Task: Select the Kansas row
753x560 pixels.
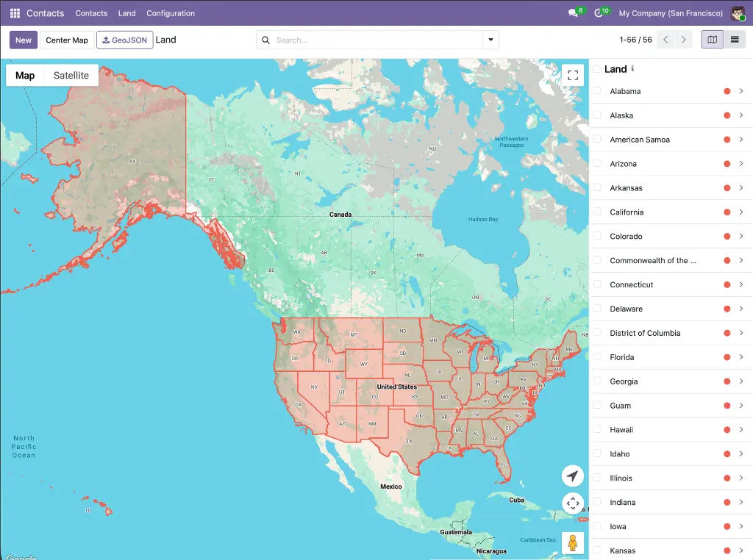Action: 671,550
